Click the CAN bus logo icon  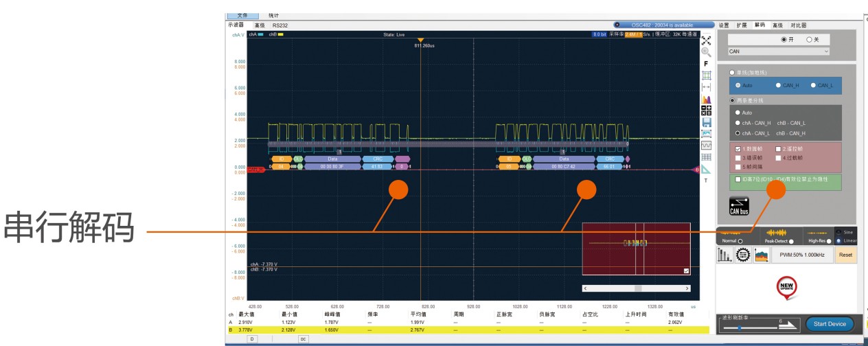click(x=738, y=207)
